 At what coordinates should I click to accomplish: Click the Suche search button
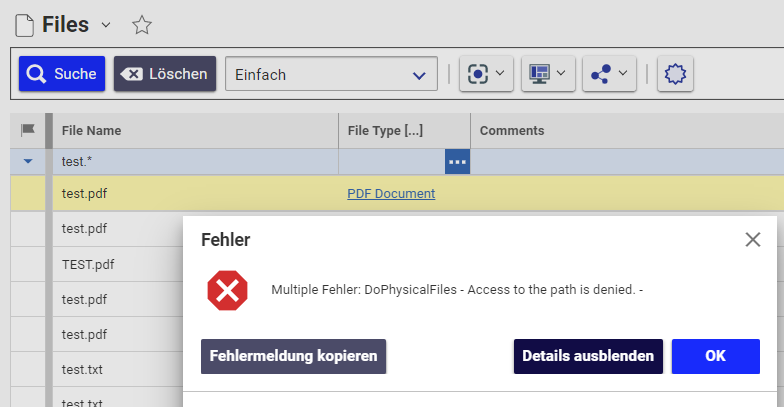62,74
